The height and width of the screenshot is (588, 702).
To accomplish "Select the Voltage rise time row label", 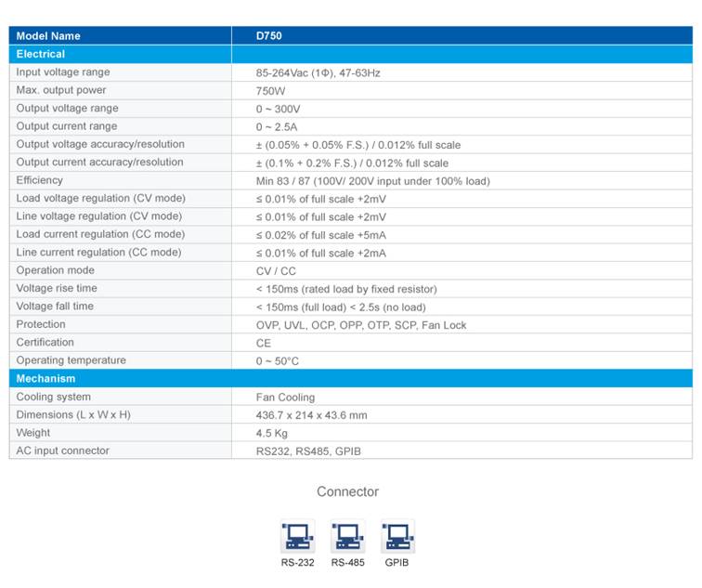I will (x=55, y=289).
